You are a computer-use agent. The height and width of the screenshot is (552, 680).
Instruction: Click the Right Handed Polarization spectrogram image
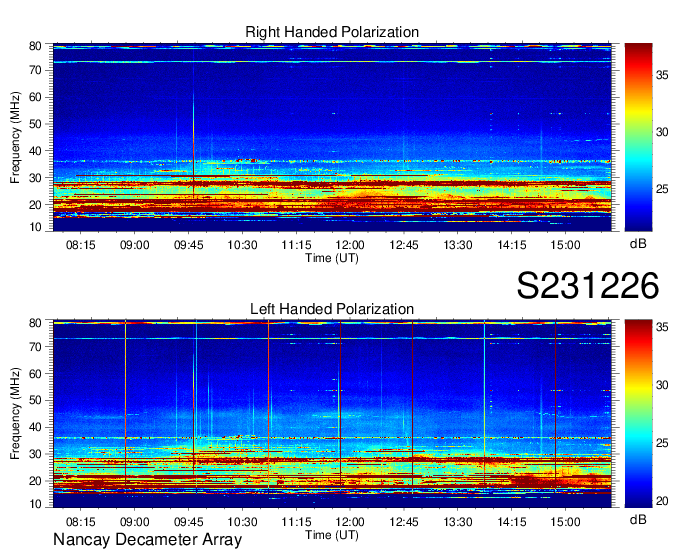click(332, 137)
